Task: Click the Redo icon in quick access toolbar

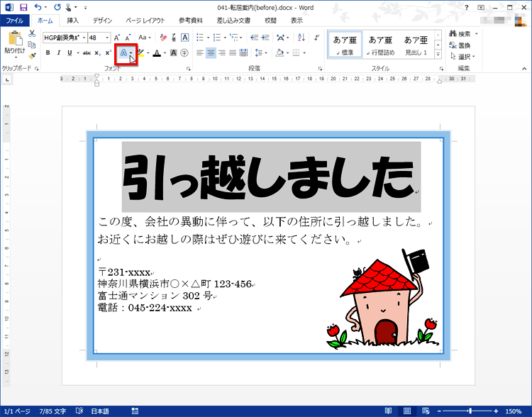Action: (57, 7)
